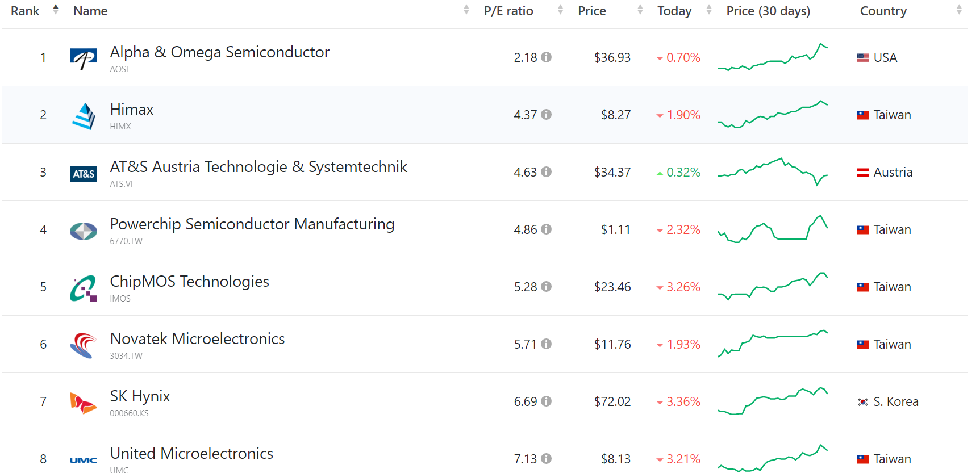
Task: Select the UMC logo for United Microelectronics
Action: (x=83, y=459)
